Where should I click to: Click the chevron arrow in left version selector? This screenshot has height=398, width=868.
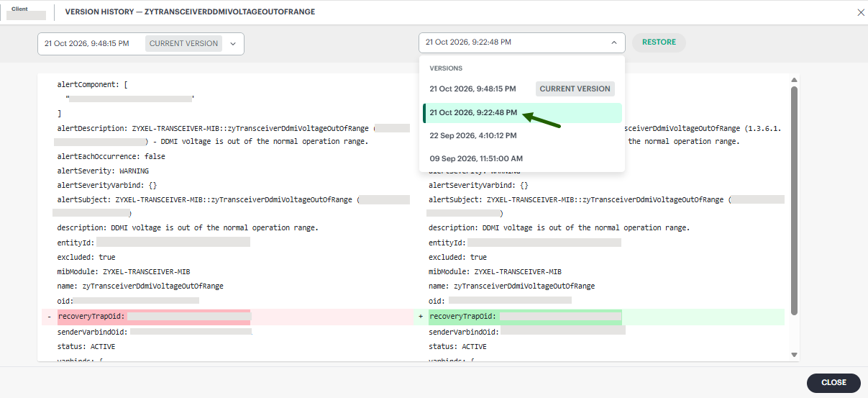point(233,43)
